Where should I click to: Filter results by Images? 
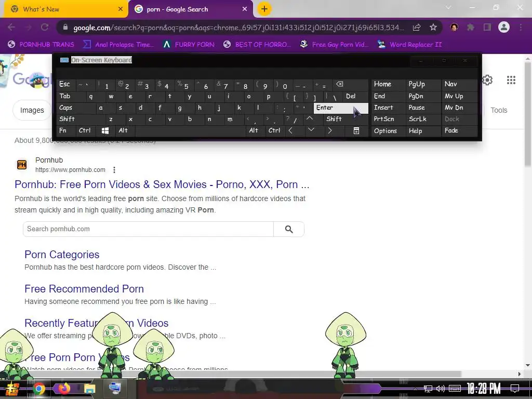pyautogui.click(x=32, y=110)
